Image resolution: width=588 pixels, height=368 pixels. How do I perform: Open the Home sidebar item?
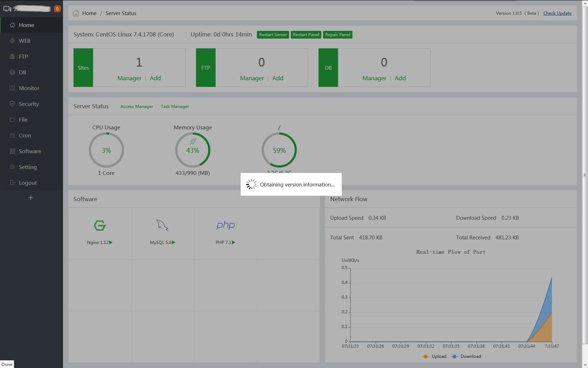31,25
